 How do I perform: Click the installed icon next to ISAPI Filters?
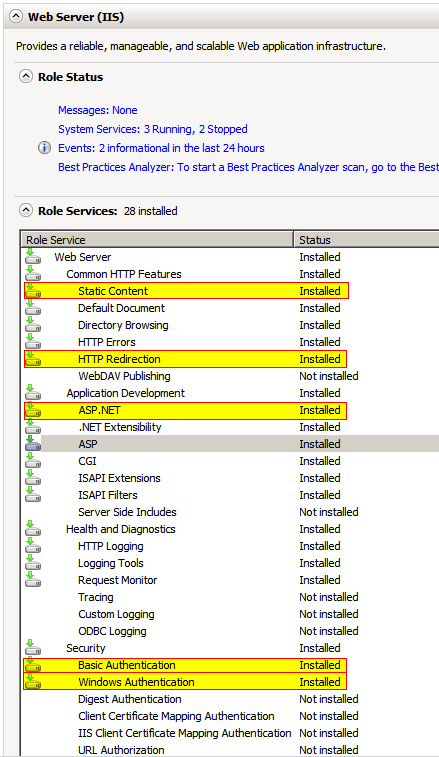(x=33, y=495)
